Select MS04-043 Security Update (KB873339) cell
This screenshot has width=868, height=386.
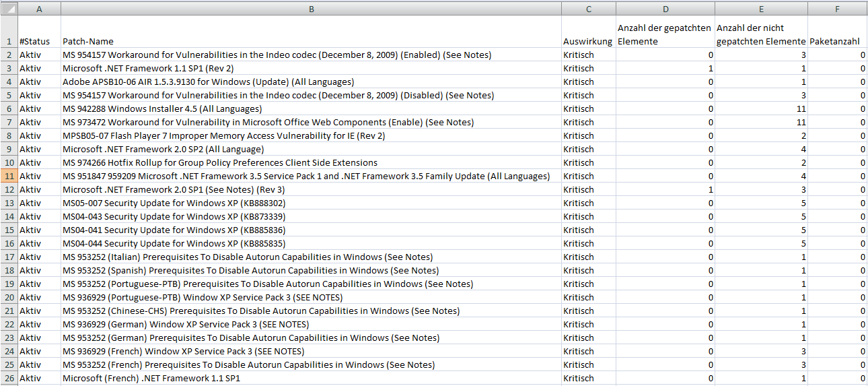point(311,216)
